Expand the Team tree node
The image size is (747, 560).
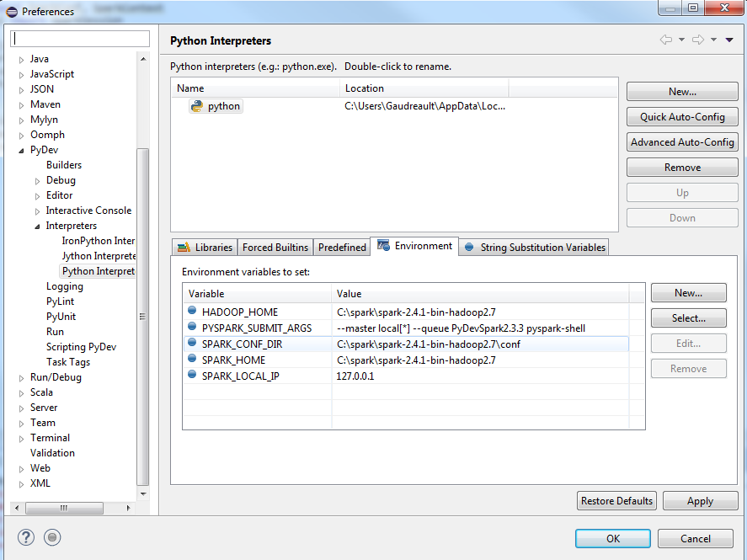pyautogui.click(x=21, y=424)
